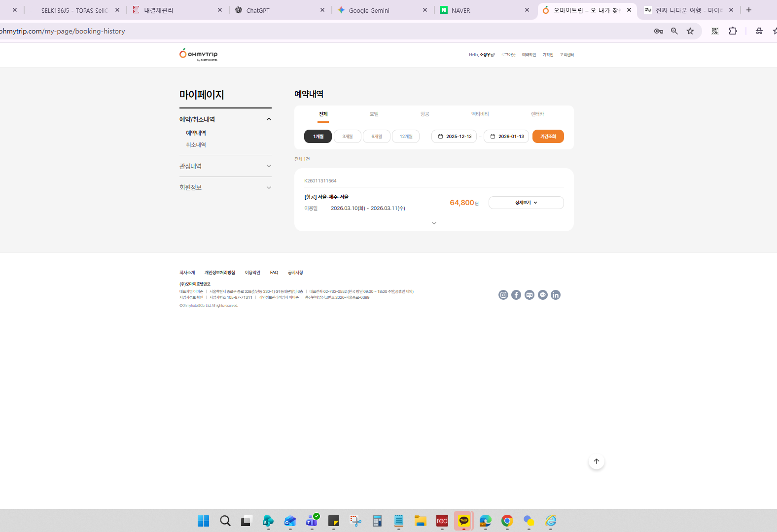This screenshot has width=777, height=532.
Task: Open Microsoft Teams from the taskbar
Action: (x=312, y=520)
